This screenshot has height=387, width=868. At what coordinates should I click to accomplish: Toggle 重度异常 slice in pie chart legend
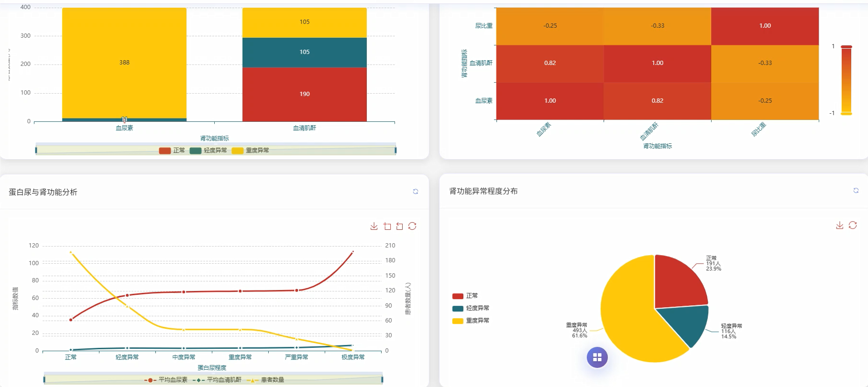click(x=471, y=321)
